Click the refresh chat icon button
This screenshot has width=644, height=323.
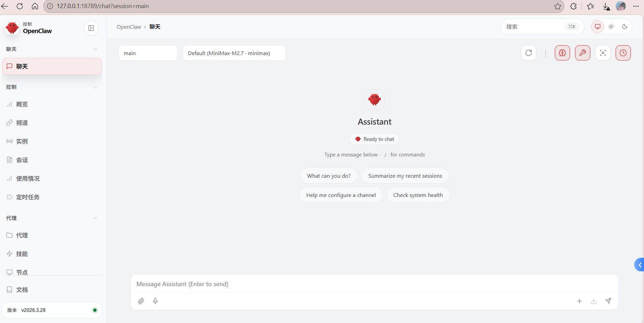pos(529,53)
